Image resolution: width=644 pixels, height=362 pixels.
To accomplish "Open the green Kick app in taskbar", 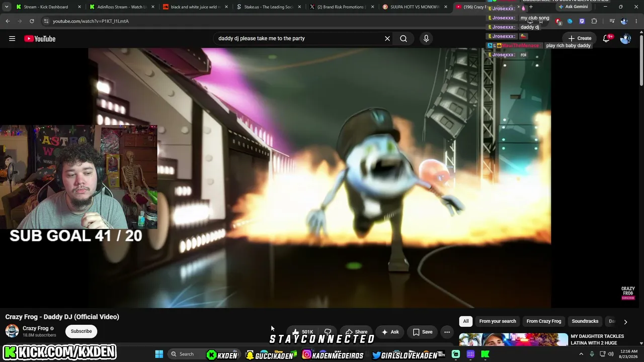I will click(485, 354).
